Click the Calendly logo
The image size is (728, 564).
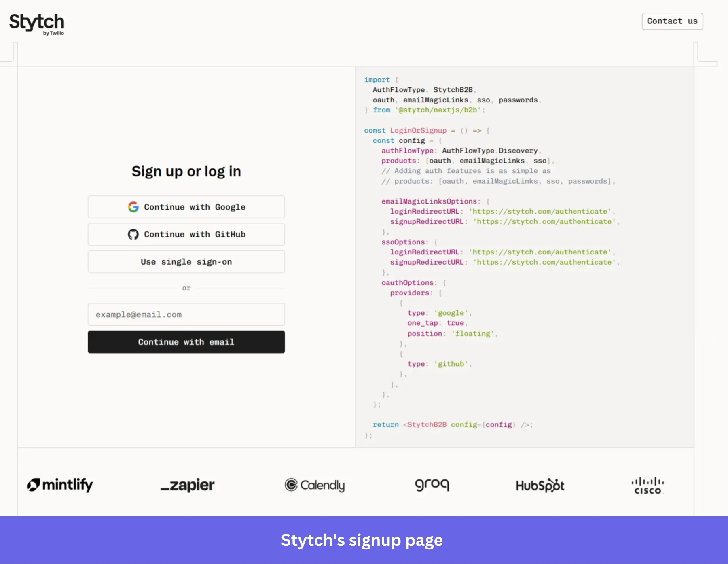coord(315,485)
